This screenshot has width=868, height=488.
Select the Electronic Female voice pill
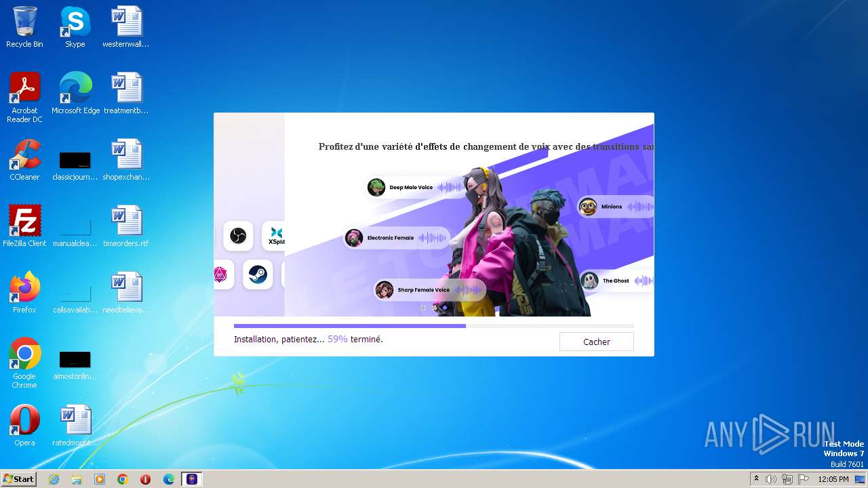point(397,238)
